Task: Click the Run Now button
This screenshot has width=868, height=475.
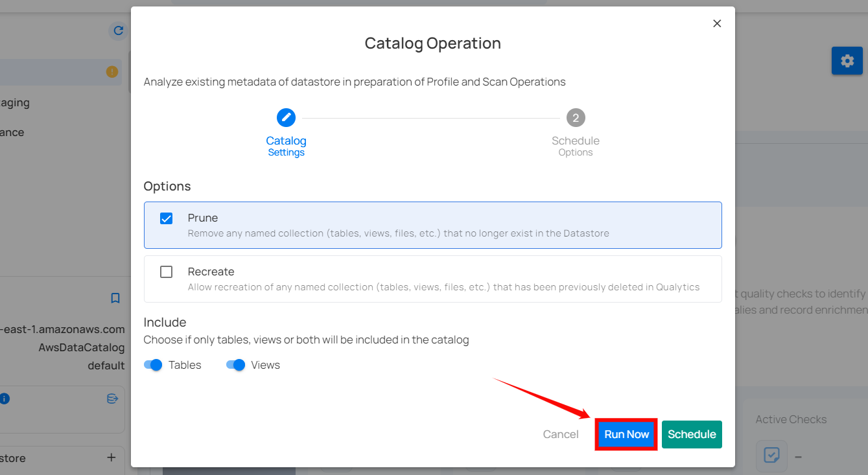Action: [627, 434]
